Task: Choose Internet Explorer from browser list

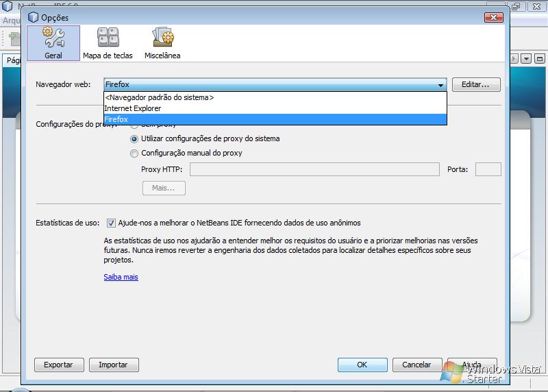Action: click(275, 108)
